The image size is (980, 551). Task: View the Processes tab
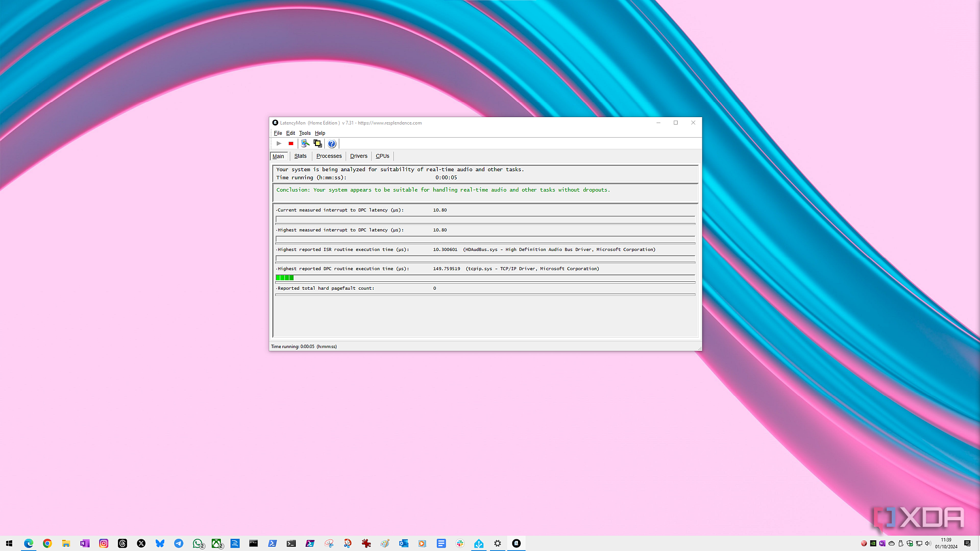pyautogui.click(x=329, y=156)
